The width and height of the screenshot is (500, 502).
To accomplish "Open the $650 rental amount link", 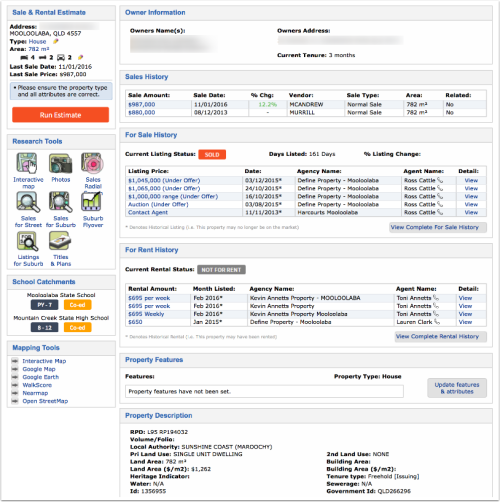I will [x=135, y=322].
